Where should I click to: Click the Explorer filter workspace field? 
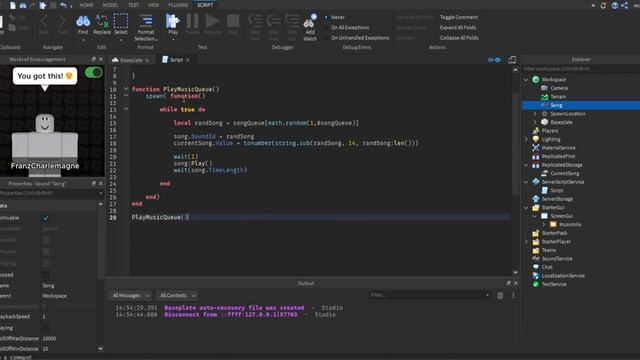[581, 69]
